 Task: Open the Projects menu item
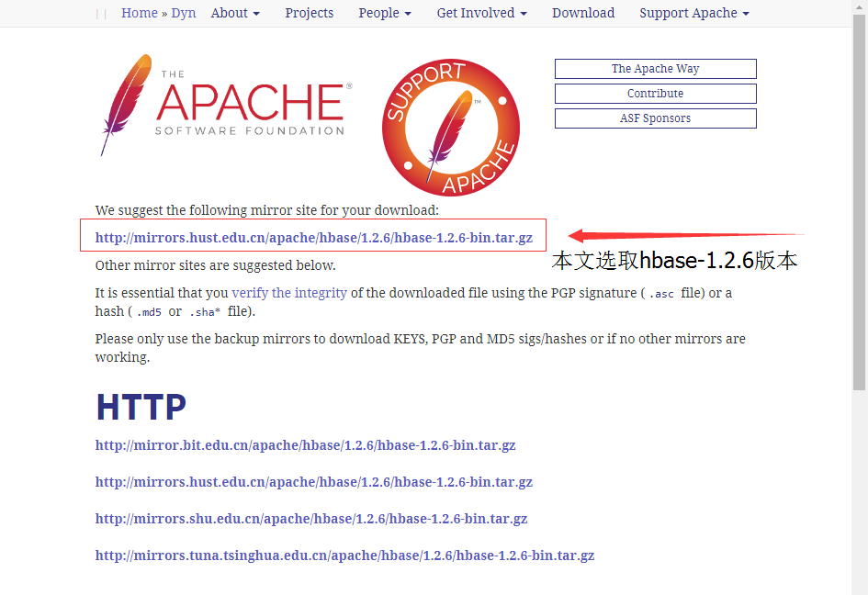(x=309, y=13)
